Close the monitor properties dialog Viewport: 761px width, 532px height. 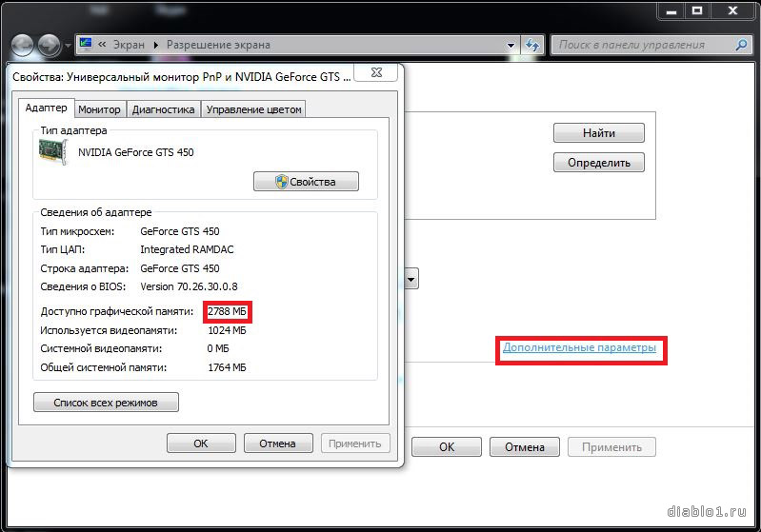coord(375,72)
